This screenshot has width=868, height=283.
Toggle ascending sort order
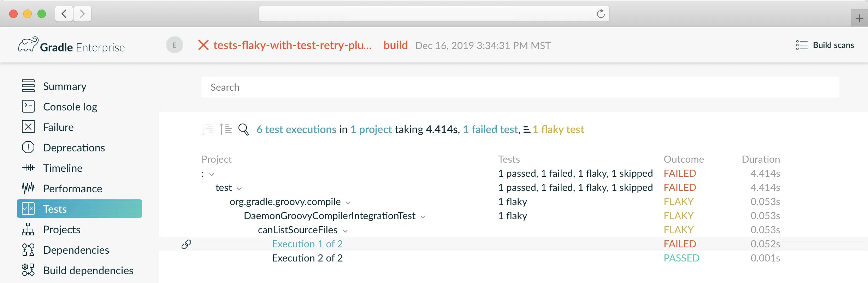[226, 129]
